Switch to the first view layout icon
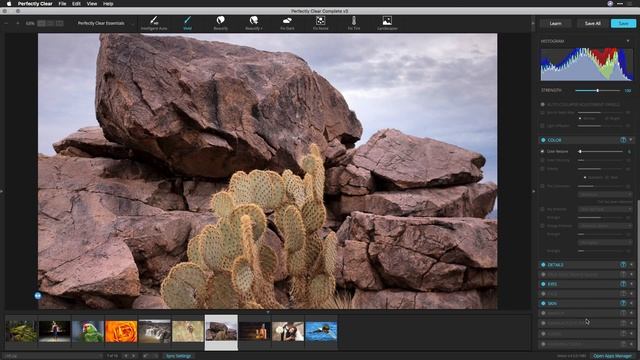This screenshot has width=640, height=360. pos(41,23)
